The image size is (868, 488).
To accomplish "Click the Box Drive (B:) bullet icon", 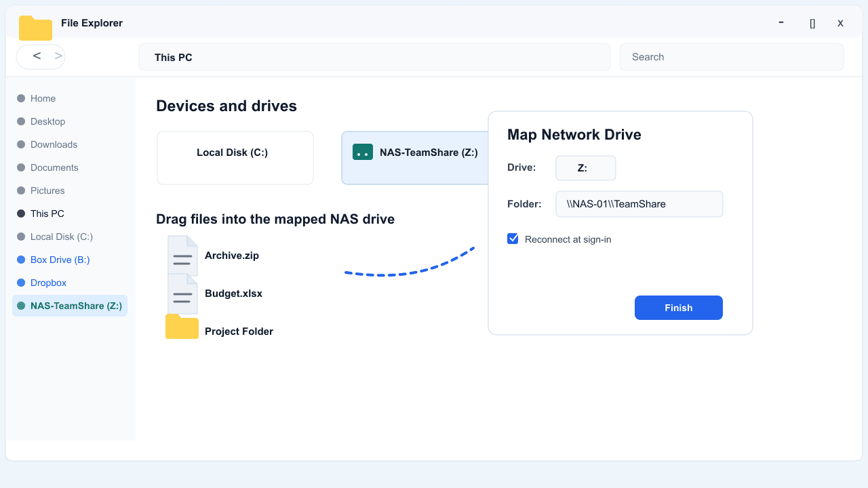I will tap(21, 260).
